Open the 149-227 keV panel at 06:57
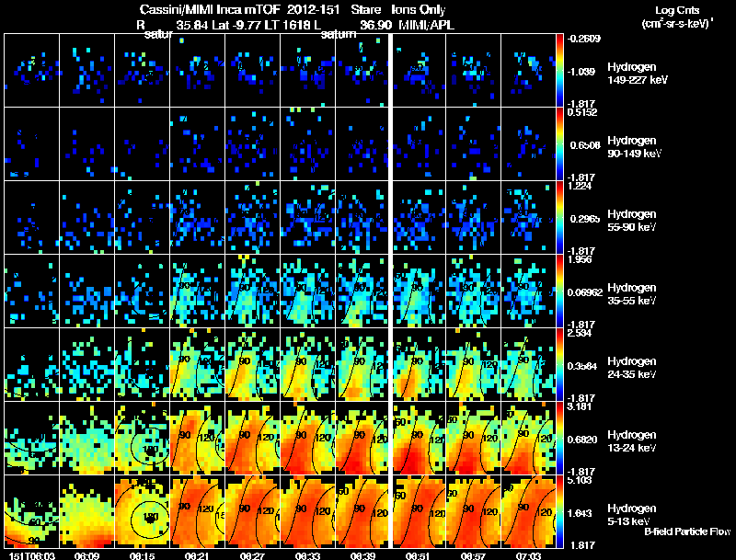Viewport: 736px width, 560px height. [473, 71]
